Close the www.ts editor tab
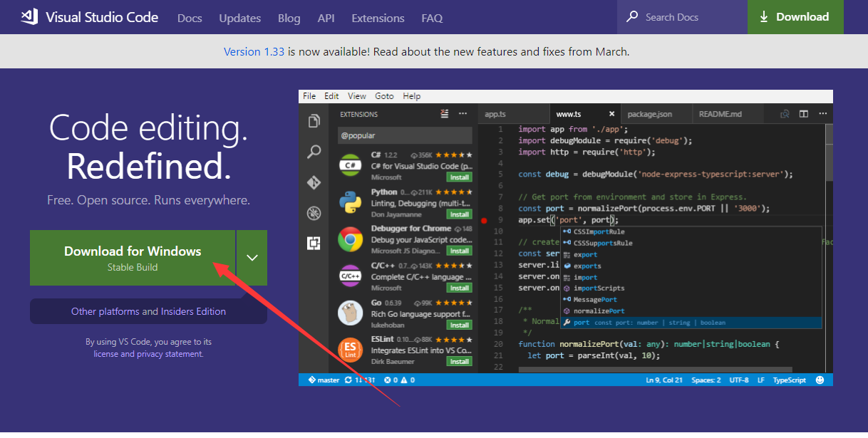868x438 pixels. click(x=611, y=114)
